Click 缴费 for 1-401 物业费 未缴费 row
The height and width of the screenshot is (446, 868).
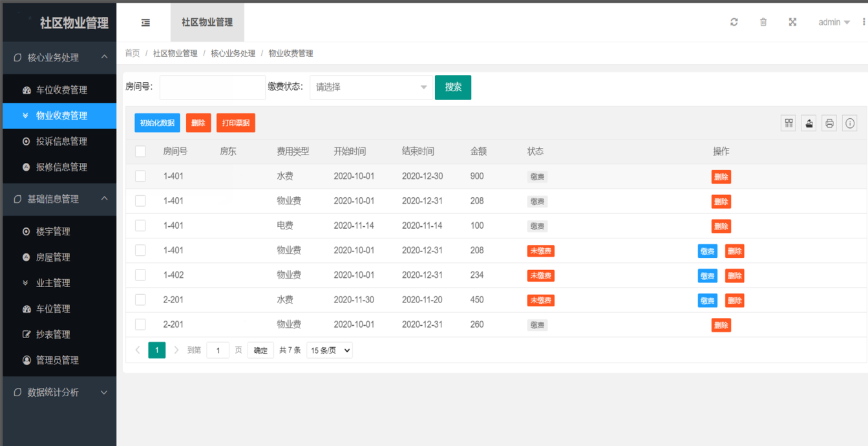[x=708, y=251]
